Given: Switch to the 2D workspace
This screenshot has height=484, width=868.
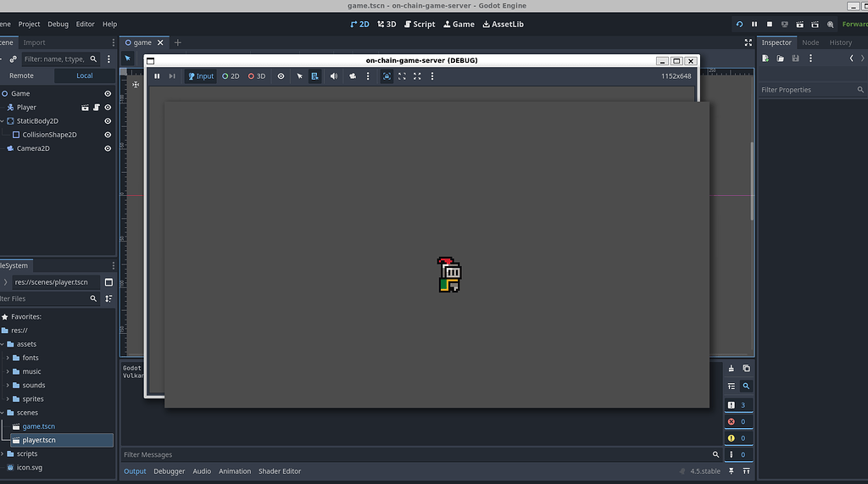Looking at the screenshot, I should (x=359, y=25).
